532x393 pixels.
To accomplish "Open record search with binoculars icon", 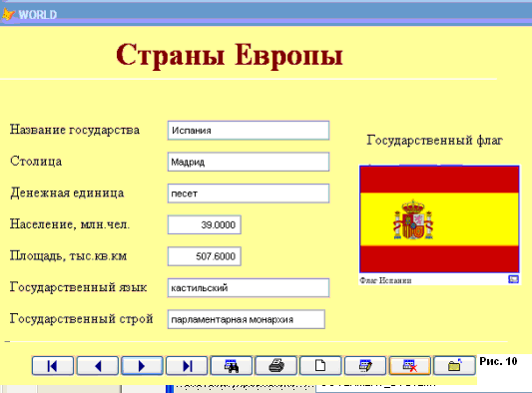I will click(x=232, y=366).
